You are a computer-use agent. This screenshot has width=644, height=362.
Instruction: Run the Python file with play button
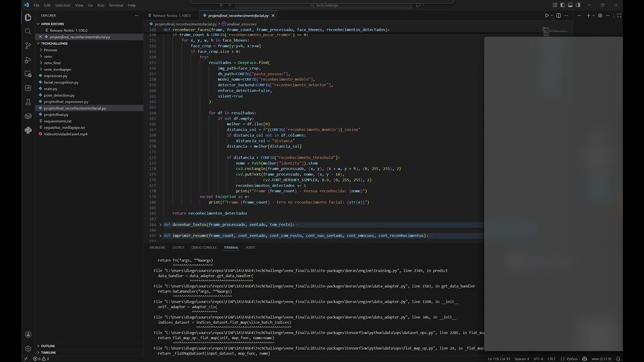click(x=546, y=16)
